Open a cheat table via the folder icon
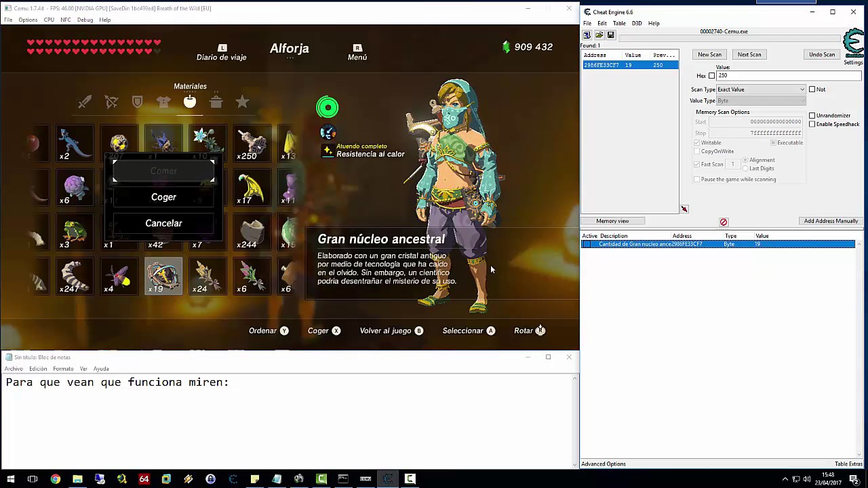The image size is (868, 488). (x=599, y=35)
